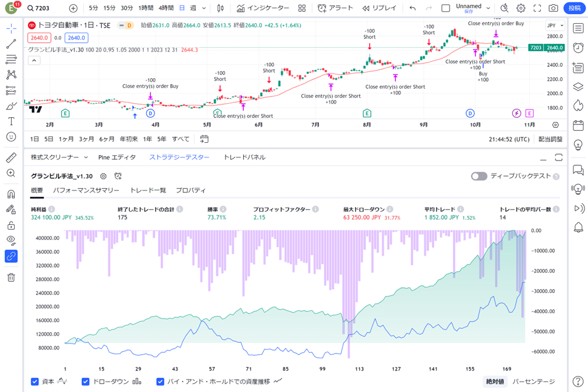Open the プロパティ tab

(191, 190)
